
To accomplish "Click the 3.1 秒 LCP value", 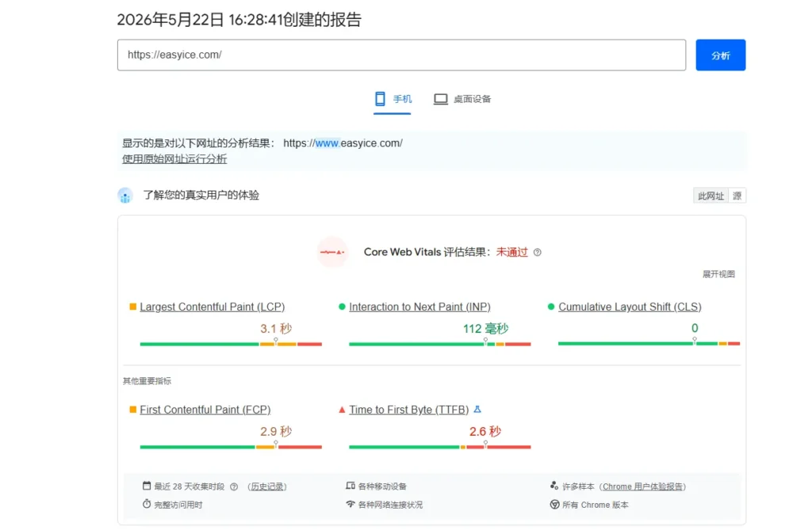I will [276, 329].
